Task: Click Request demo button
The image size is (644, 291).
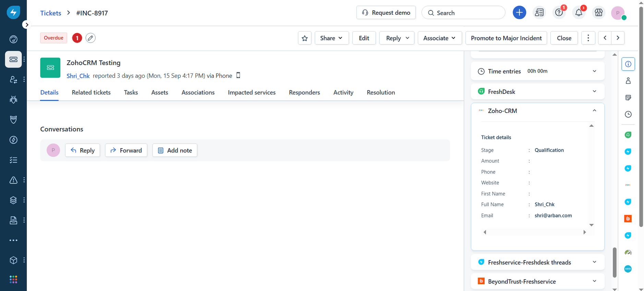Action: [386, 13]
